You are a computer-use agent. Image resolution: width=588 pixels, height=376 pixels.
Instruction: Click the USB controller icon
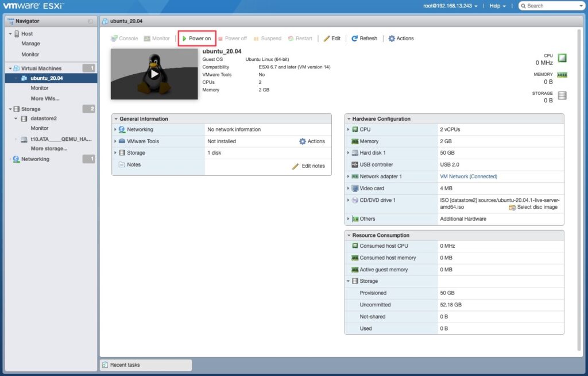pyautogui.click(x=355, y=164)
